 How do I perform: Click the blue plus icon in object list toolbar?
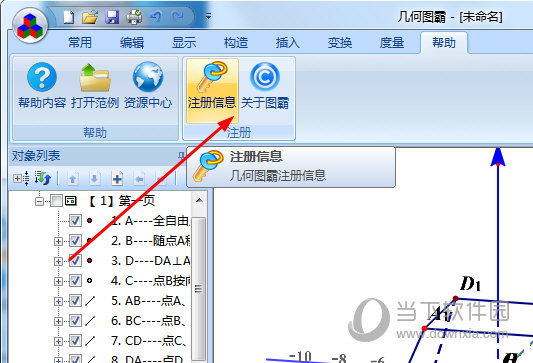117,178
